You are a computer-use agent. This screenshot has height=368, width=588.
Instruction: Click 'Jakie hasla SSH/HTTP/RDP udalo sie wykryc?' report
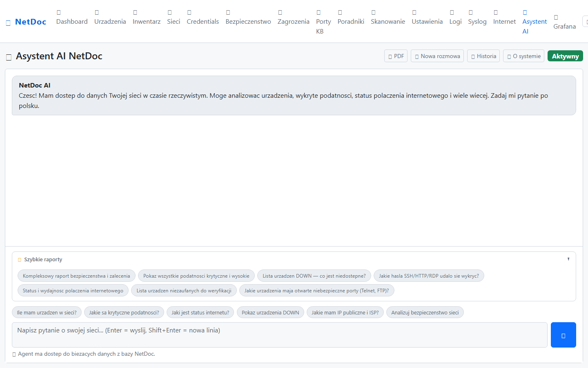point(429,276)
